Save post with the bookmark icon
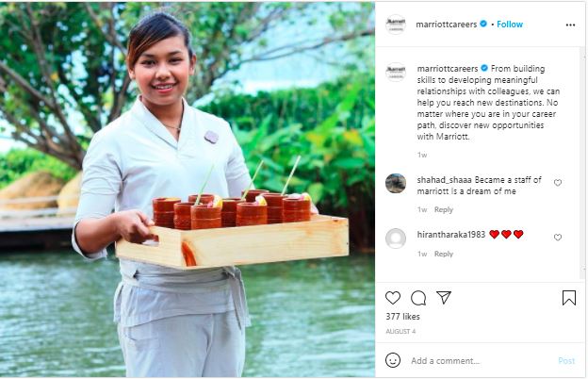The width and height of the screenshot is (588, 379). (x=569, y=298)
